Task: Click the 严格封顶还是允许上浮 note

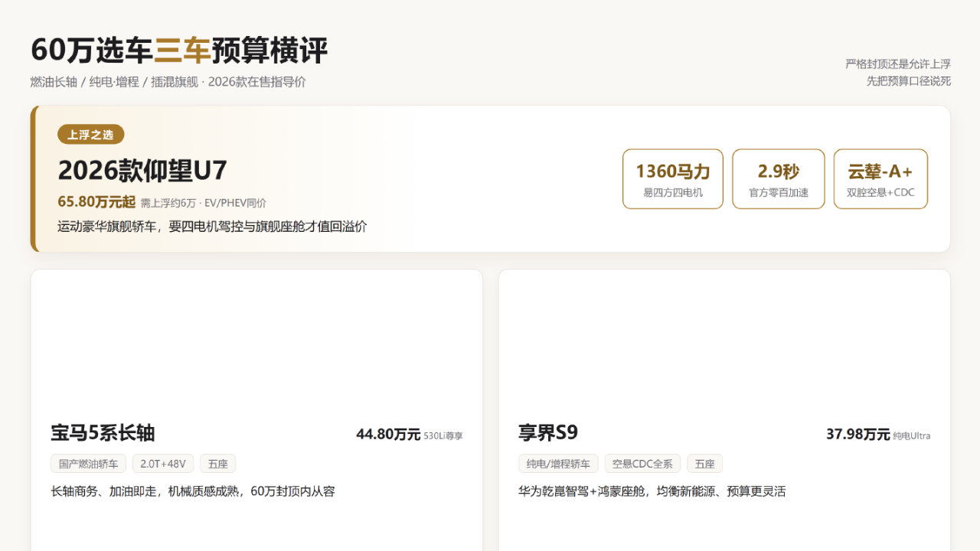Action: point(898,64)
